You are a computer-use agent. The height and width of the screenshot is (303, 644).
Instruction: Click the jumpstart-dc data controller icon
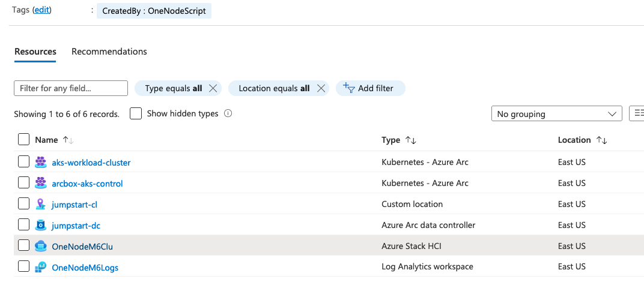[x=41, y=225]
